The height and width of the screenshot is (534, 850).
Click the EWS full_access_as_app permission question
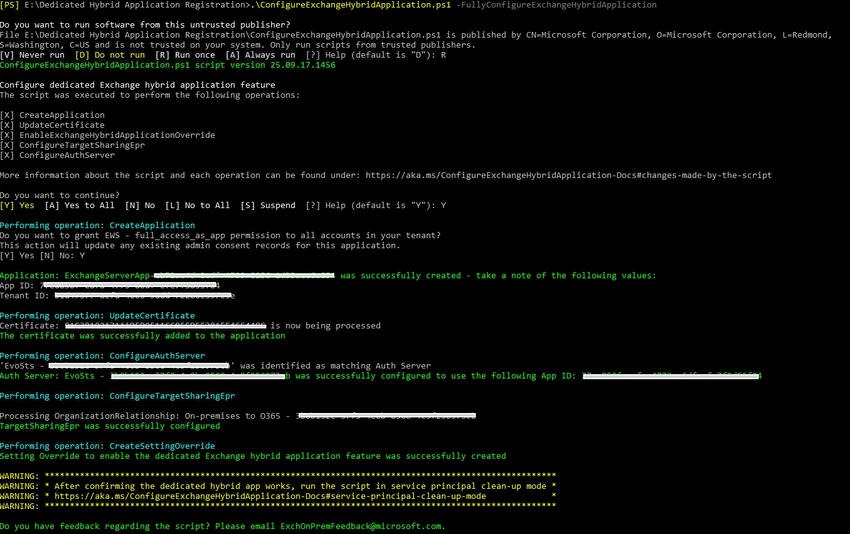(x=220, y=235)
